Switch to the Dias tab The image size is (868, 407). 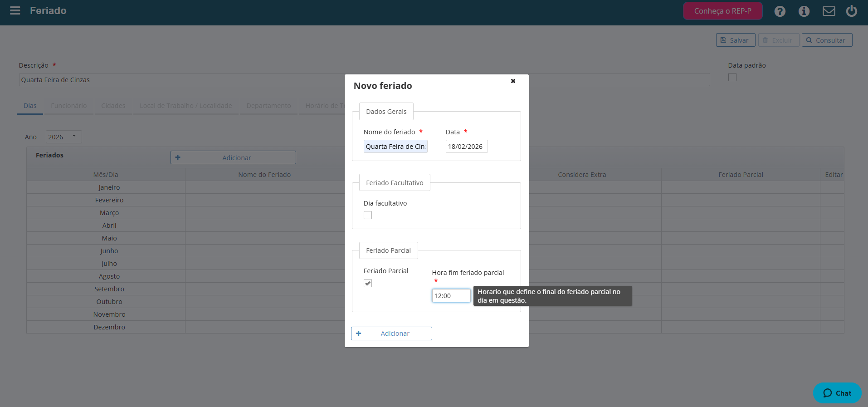click(x=30, y=106)
